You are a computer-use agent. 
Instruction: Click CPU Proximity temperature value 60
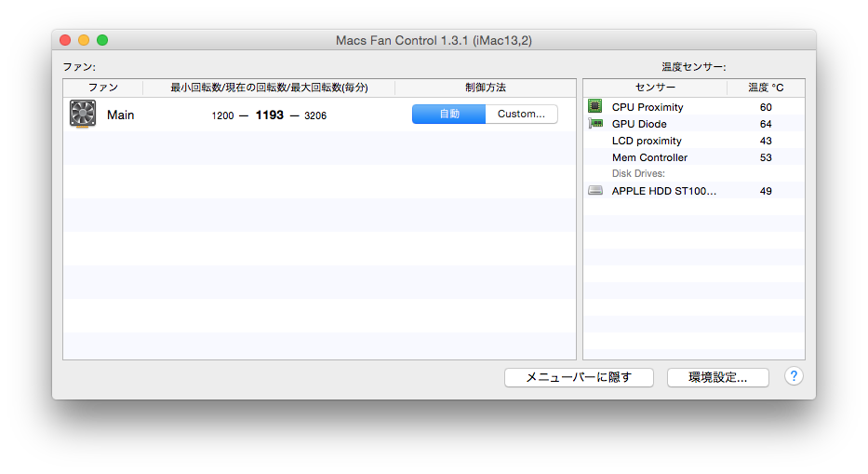[766, 107]
